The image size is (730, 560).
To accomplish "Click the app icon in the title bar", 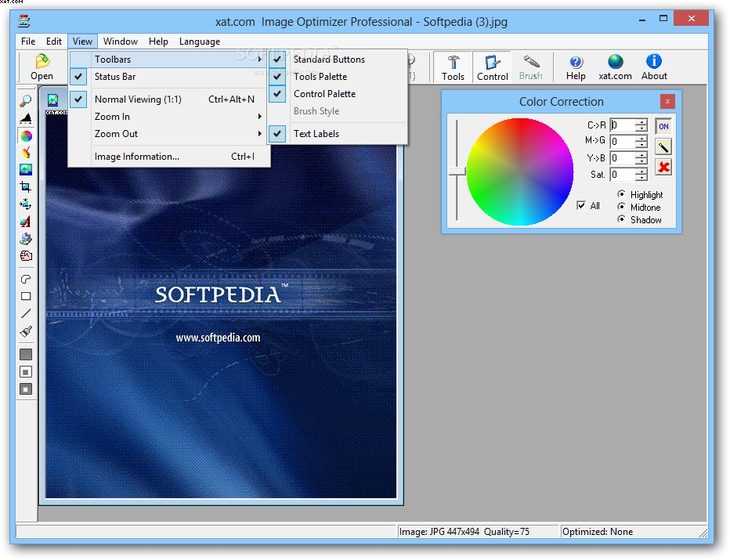I will tap(23, 21).
